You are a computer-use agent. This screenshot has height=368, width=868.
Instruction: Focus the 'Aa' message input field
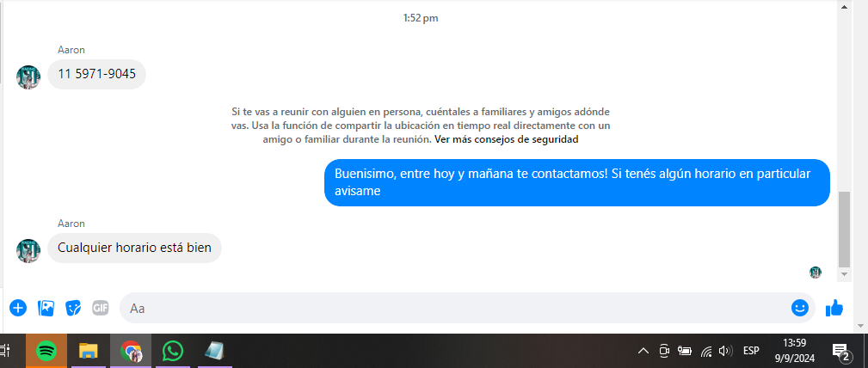click(x=454, y=308)
